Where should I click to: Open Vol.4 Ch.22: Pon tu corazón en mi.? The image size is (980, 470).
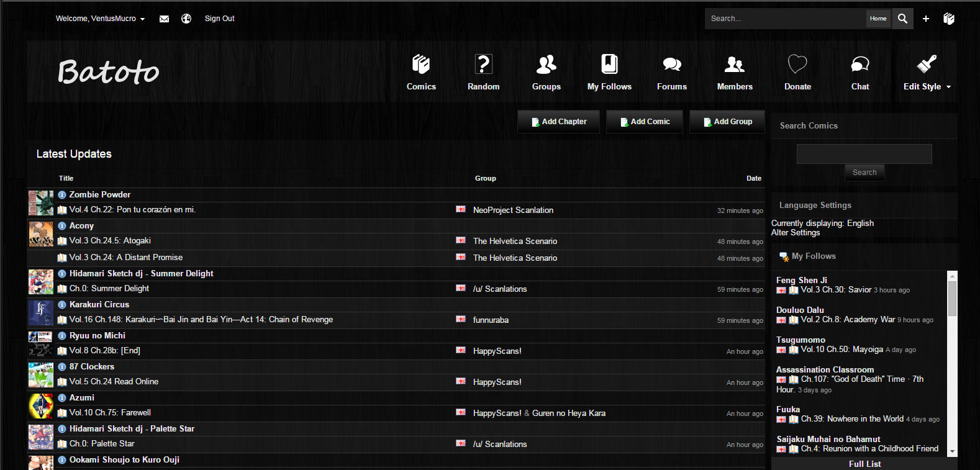(132, 210)
